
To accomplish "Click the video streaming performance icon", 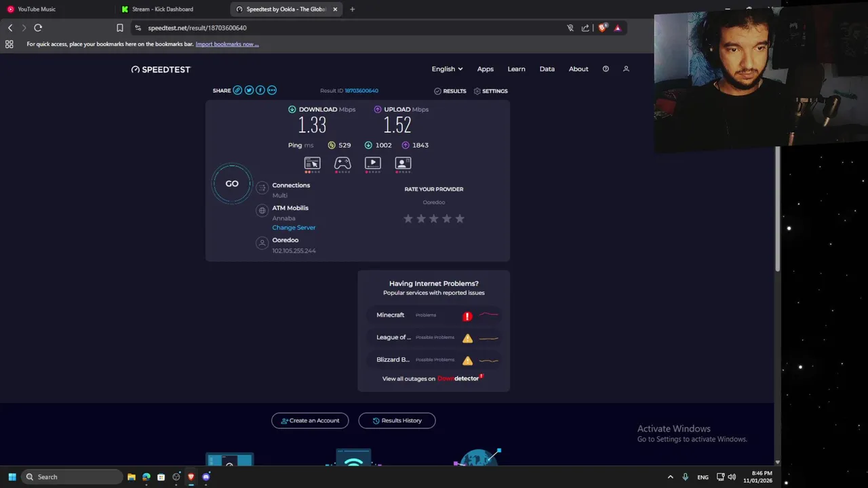I will click(373, 163).
